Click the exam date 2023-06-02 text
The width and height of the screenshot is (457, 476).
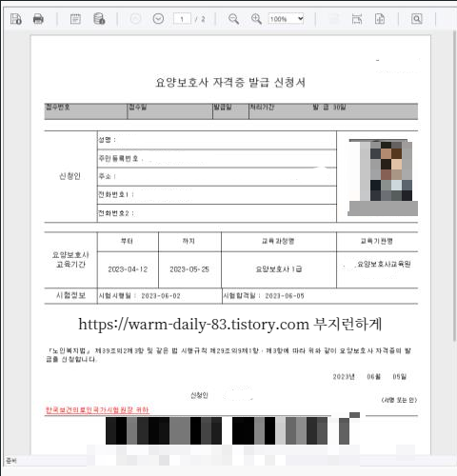pyautogui.click(x=161, y=296)
